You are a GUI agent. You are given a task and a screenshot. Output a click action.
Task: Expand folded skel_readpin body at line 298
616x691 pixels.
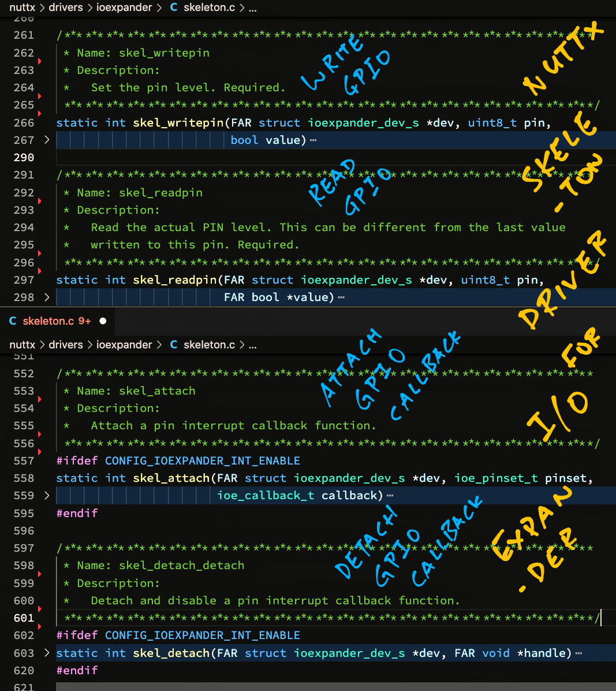point(47,298)
